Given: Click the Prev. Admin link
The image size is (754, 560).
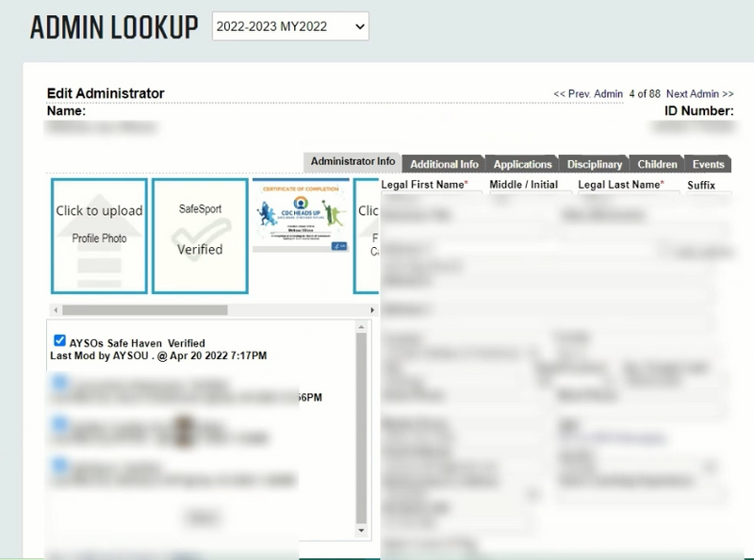Looking at the screenshot, I should pos(589,93).
